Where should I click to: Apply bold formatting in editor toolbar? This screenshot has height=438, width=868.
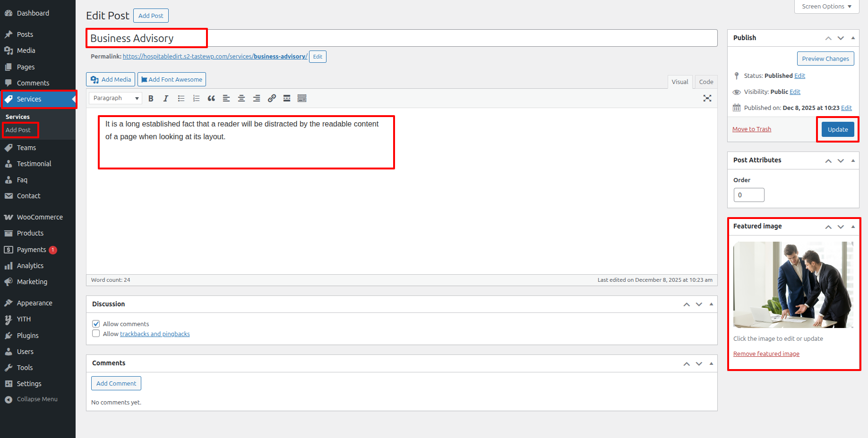151,98
